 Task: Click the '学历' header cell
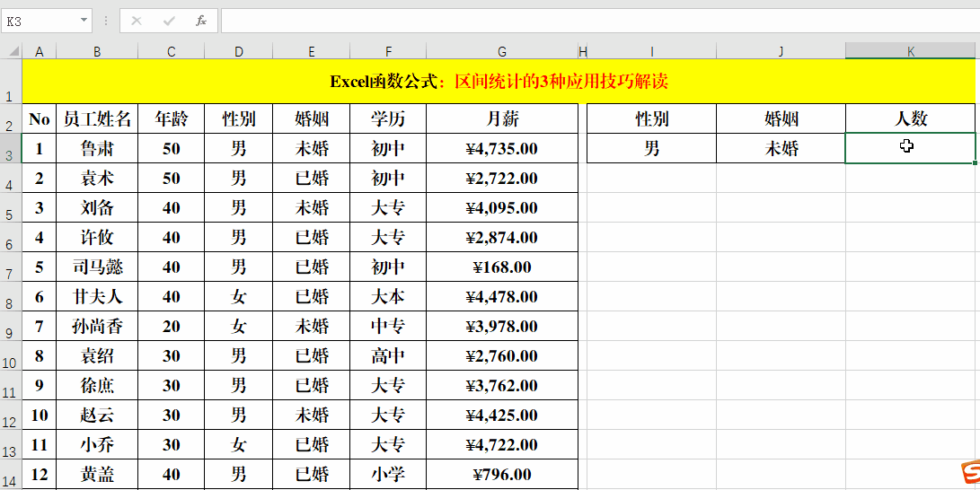click(388, 118)
